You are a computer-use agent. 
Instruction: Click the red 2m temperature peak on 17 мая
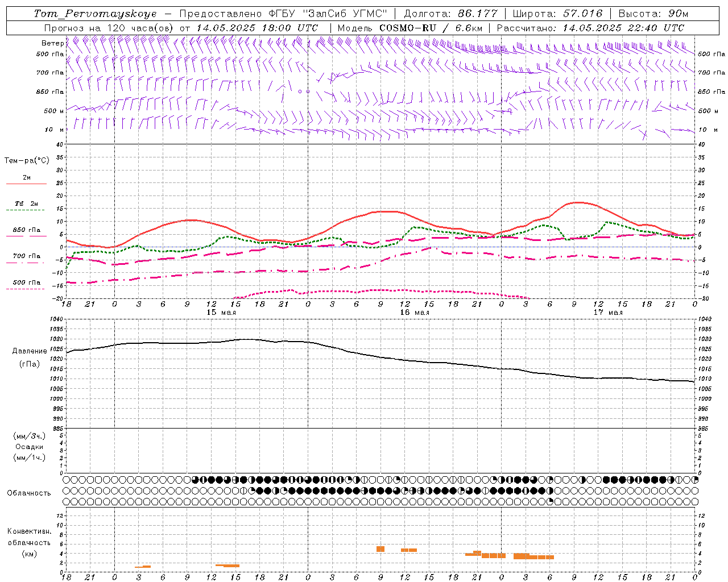[578, 202]
